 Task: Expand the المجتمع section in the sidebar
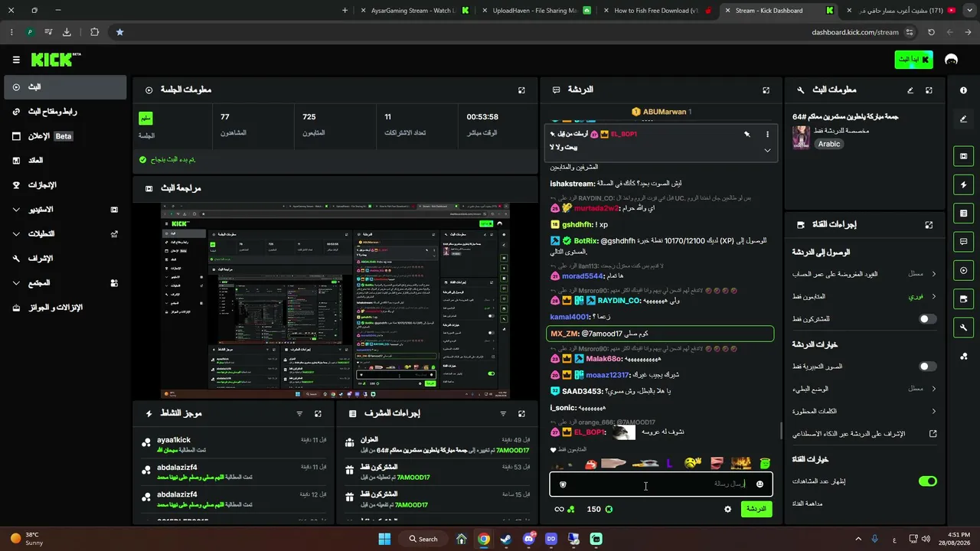(x=65, y=283)
